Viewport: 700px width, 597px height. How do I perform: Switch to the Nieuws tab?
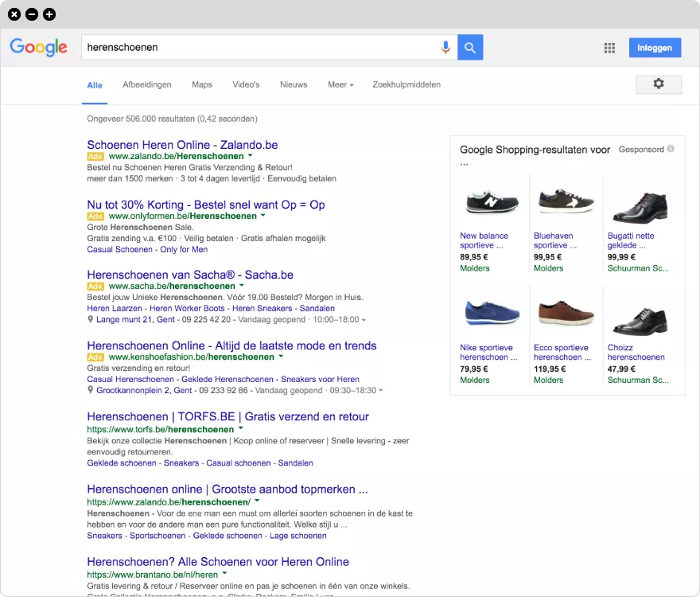click(294, 84)
